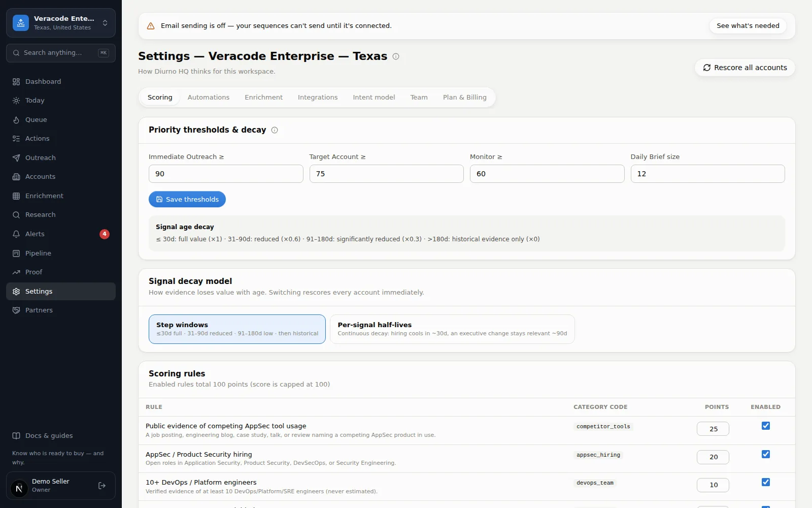Switch to the Automations tab
The width and height of the screenshot is (812, 508).
click(x=209, y=98)
